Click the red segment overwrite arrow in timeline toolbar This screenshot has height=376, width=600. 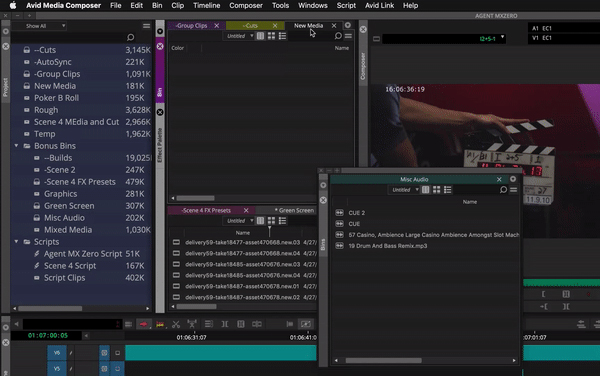click(143, 324)
